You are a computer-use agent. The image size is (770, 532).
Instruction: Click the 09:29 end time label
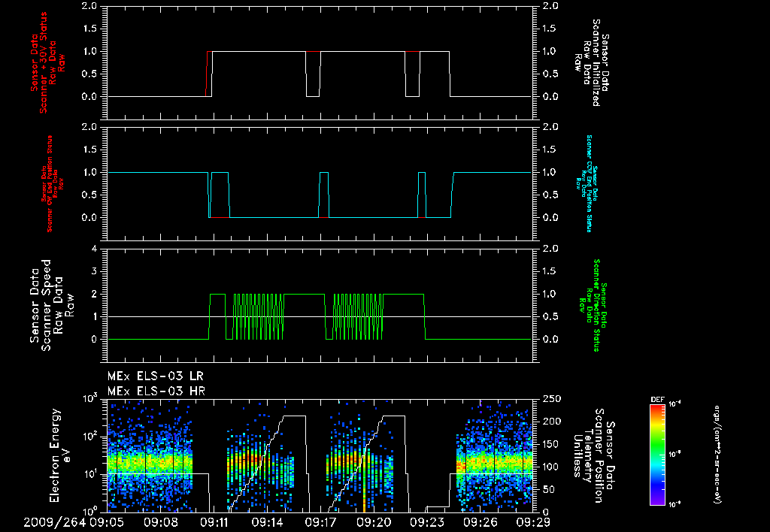point(533,522)
